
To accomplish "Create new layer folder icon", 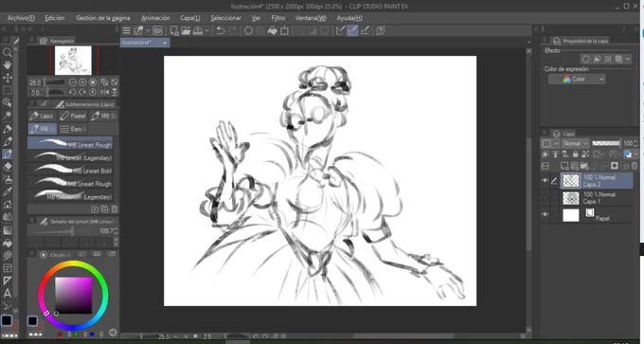I will click(584, 166).
